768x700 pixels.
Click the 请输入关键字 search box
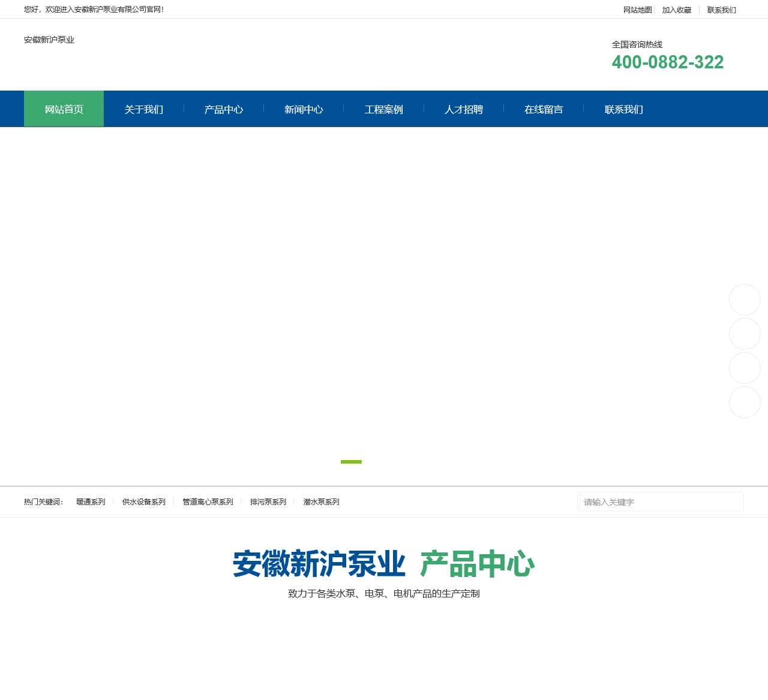[660, 501]
